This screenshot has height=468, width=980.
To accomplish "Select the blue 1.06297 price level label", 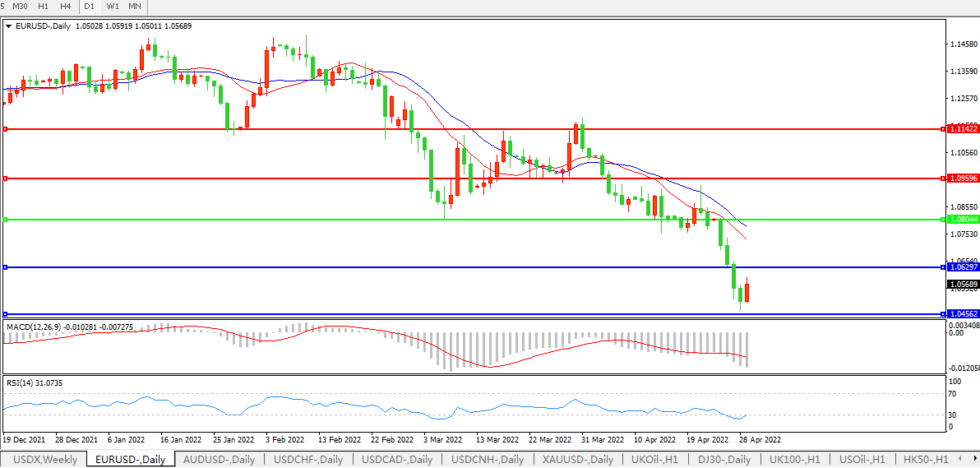I will (x=963, y=267).
